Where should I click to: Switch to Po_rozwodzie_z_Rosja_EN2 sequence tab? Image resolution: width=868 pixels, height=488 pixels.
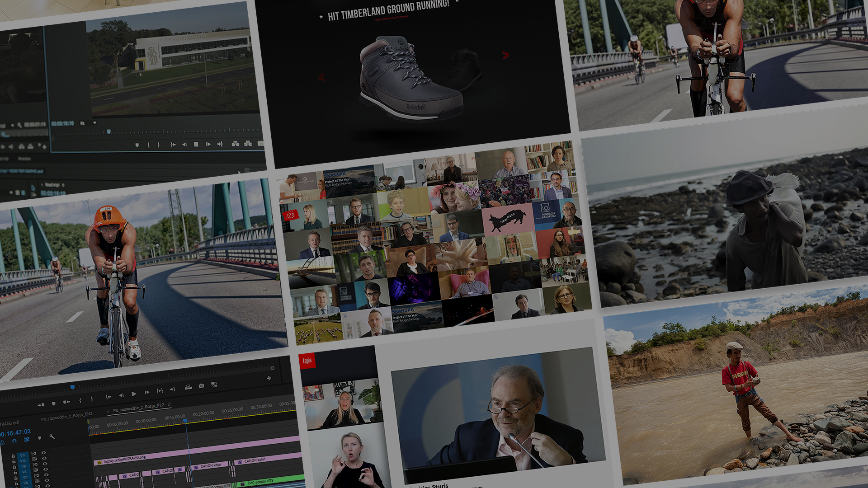click(x=66, y=416)
